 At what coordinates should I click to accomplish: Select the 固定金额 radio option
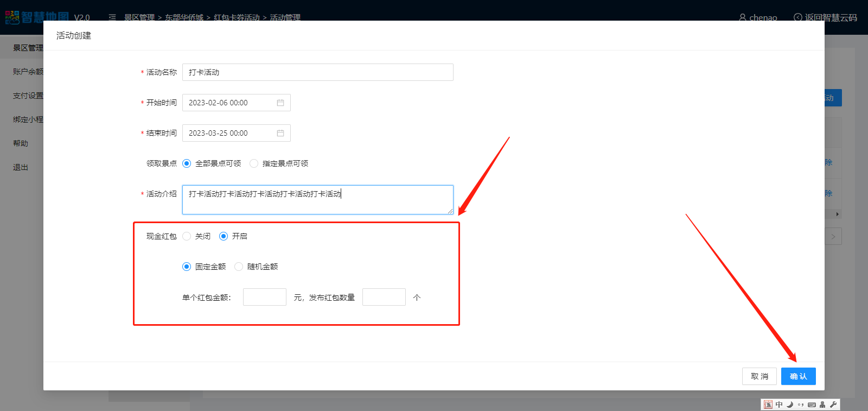pyautogui.click(x=187, y=267)
